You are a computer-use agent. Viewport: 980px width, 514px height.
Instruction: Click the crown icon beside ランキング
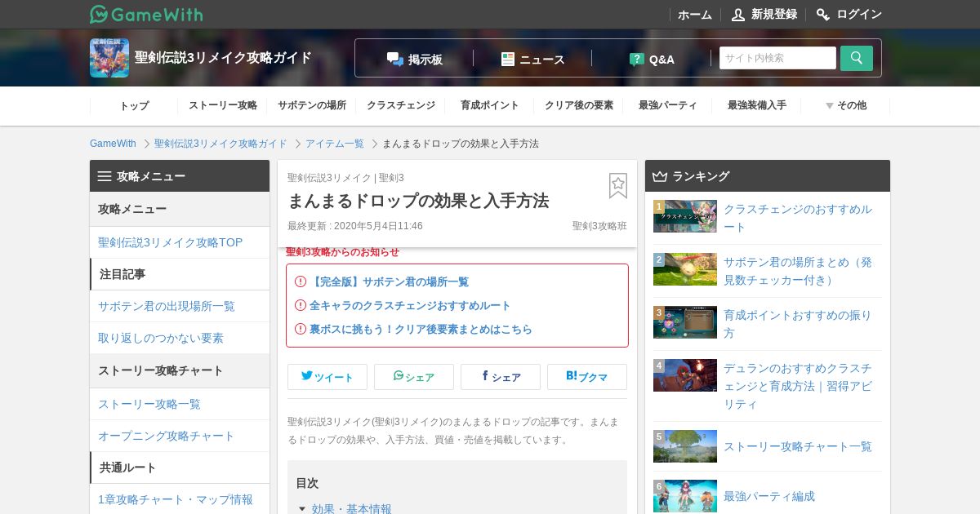click(660, 176)
